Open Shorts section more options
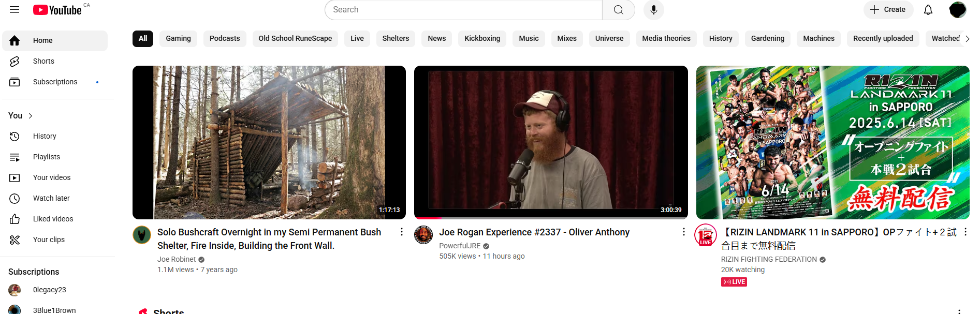This screenshot has width=980, height=314. pos(959,311)
